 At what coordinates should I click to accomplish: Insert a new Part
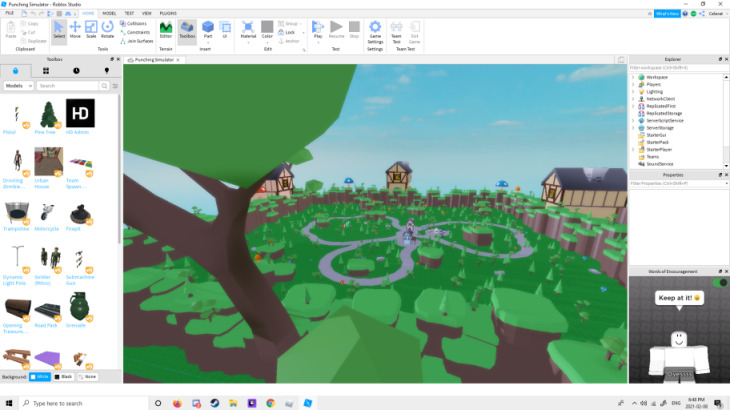[x=208, y=30]
